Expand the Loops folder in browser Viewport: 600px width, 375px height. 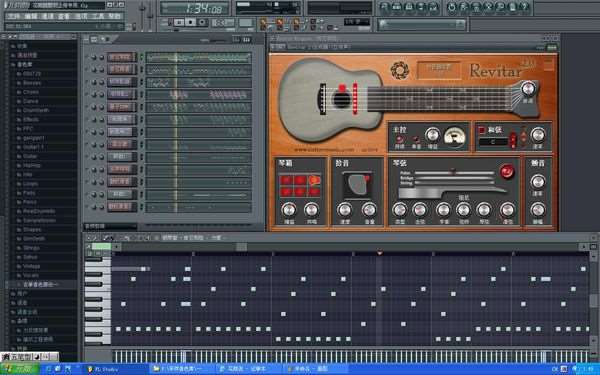30,184
